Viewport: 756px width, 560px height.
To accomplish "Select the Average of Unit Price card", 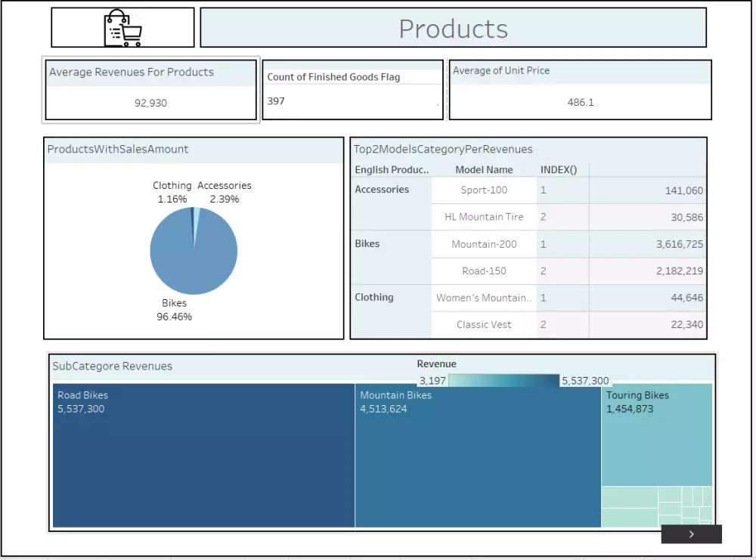I will click(x=579, y=89).
